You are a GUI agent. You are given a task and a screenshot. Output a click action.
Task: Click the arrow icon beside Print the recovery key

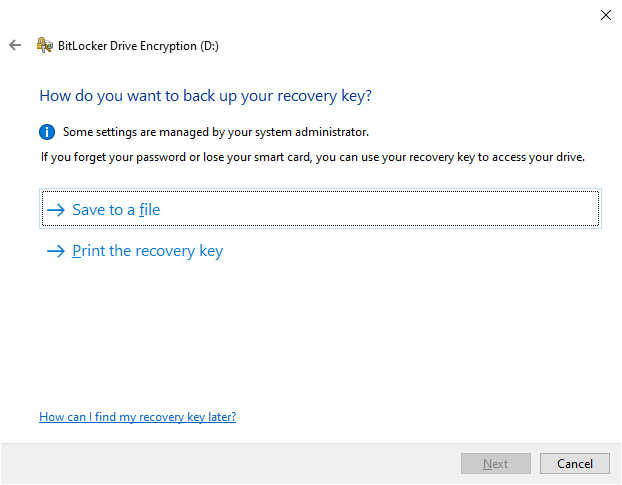pyautogui.click(x=56, y=251)
